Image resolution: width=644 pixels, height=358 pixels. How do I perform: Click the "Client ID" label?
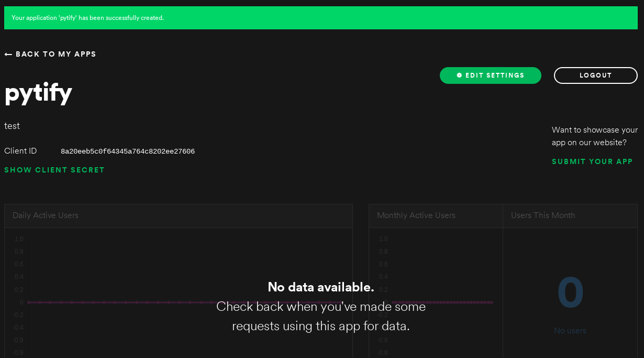pos(20,151)
